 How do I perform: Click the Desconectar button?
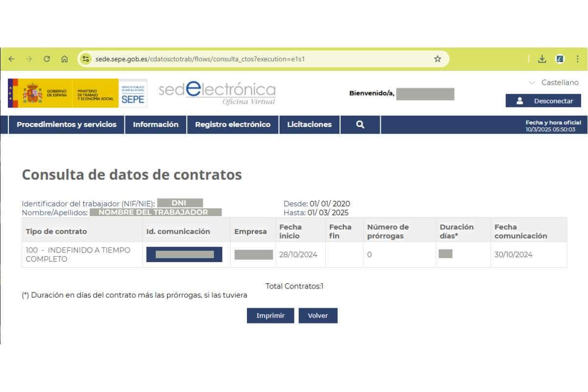543,101
